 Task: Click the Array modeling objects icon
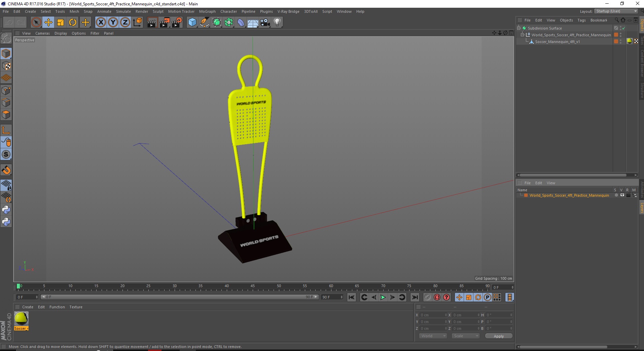pos(229,23)
